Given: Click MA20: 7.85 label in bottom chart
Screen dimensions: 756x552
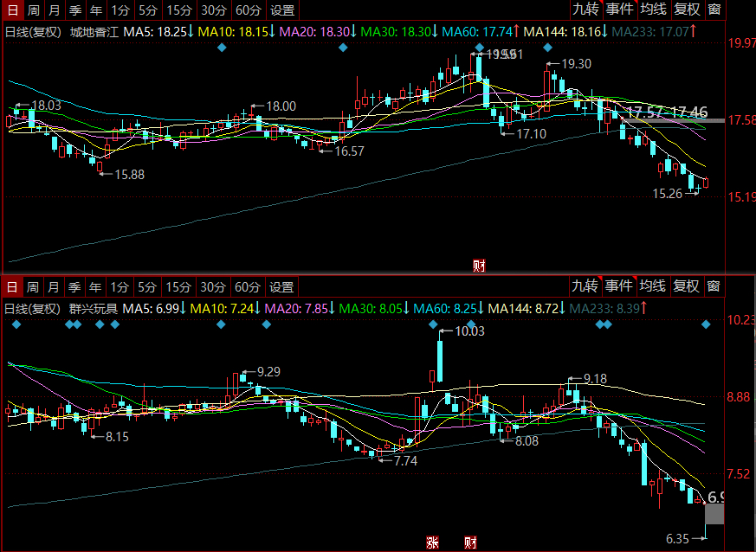Looking at the screenshot, I should (300, 309).
